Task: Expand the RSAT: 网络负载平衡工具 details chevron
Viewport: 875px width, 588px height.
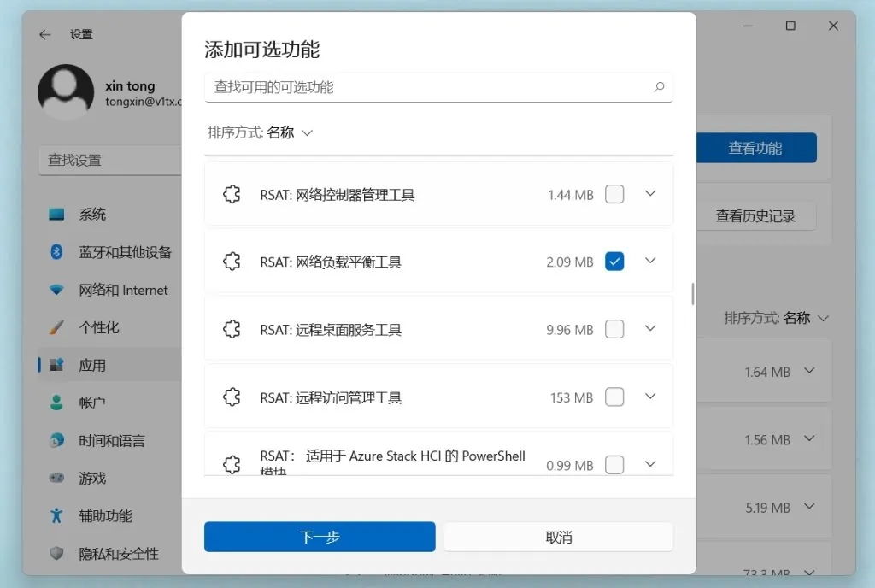Action: tap(650, 261)
